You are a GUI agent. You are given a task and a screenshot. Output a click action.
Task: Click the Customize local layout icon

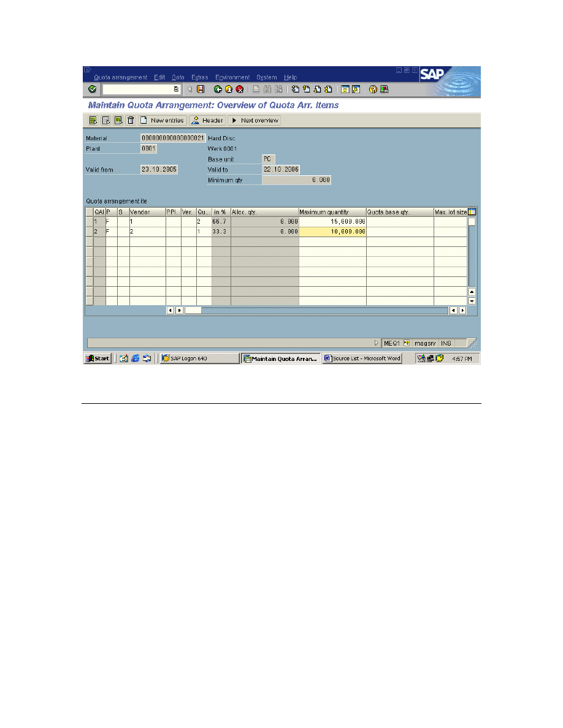(x=384, y=89)
